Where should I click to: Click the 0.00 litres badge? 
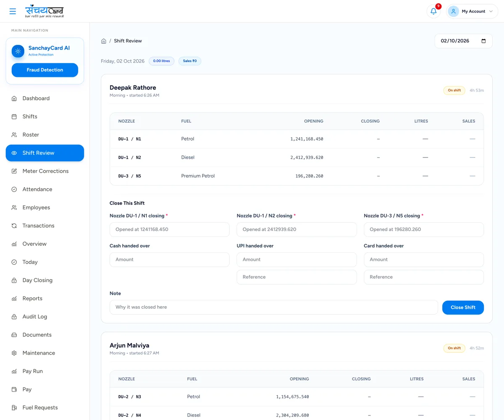click(x=162, y=61)
